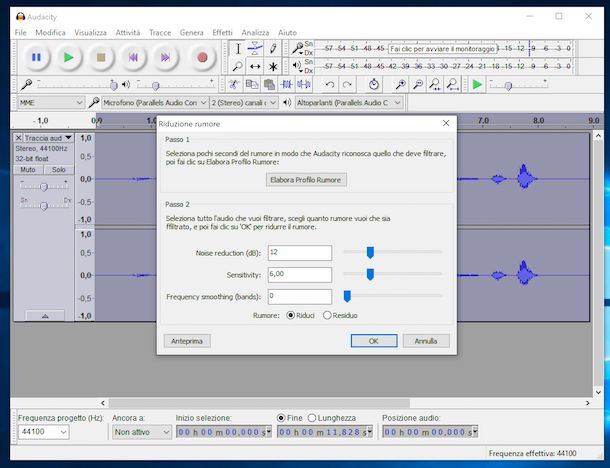This screenshot has width=610, height=468.
Task: Select the Envelope tool
Action: pos(255,49)
